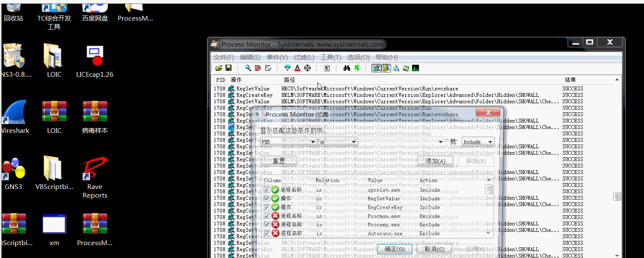Open the filter value combo box arrow
This screenshot has height=258, width=644.
click(x=441, y=142)
